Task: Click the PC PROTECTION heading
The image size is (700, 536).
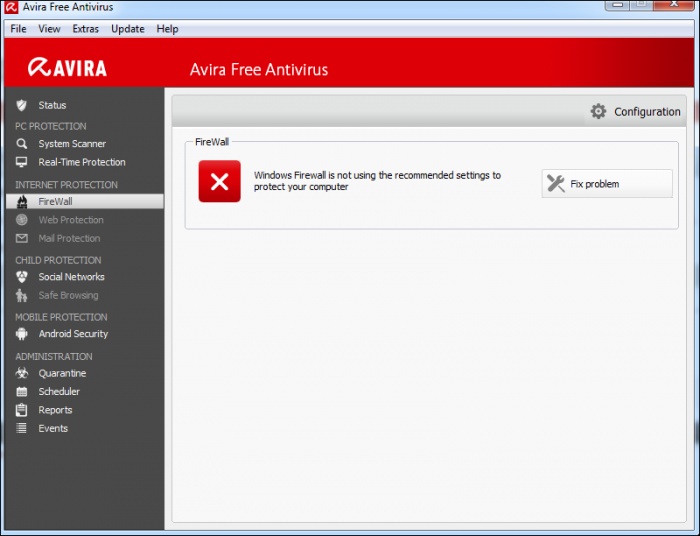Action: click(x=50, y=126)
